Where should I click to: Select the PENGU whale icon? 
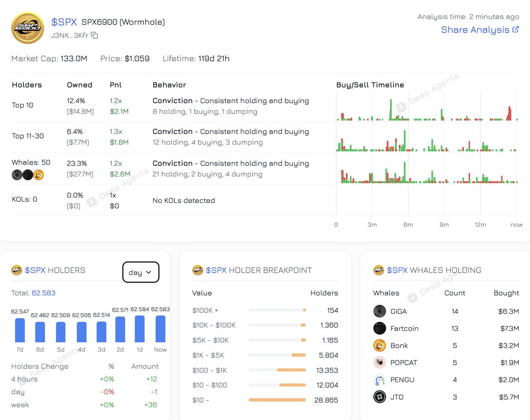point(379,379)
